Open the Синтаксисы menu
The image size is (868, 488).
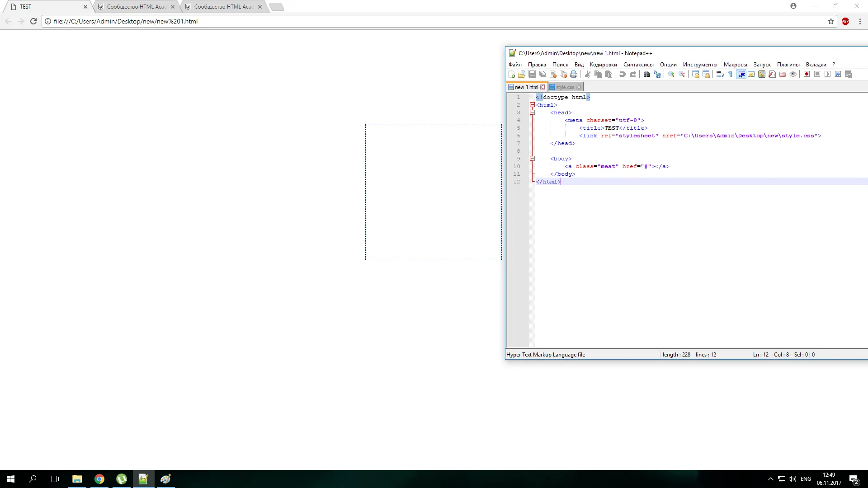point(638,65)
